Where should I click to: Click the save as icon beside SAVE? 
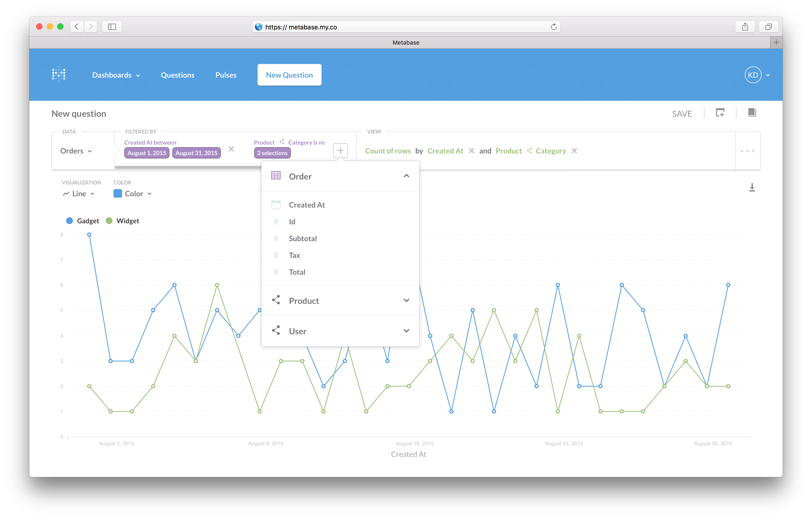click(x=720, y=113)
